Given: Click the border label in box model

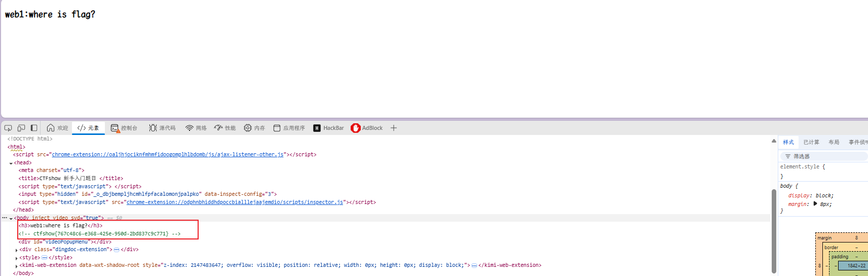Looking at the screenshot, I should click(832, 248).
